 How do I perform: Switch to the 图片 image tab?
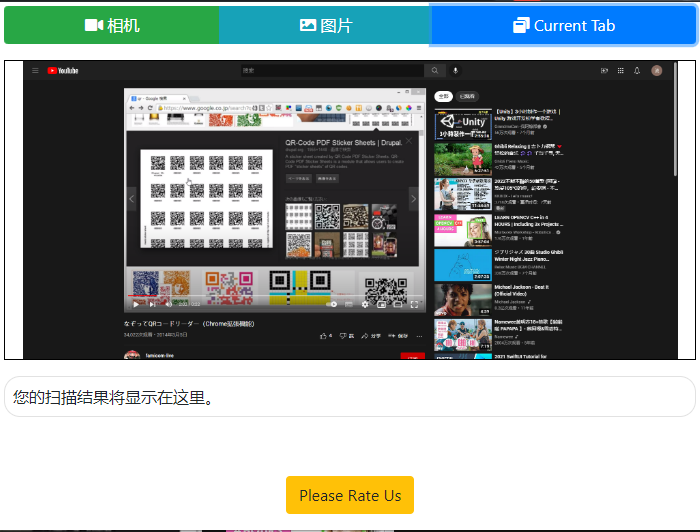[x=325, y=25]
